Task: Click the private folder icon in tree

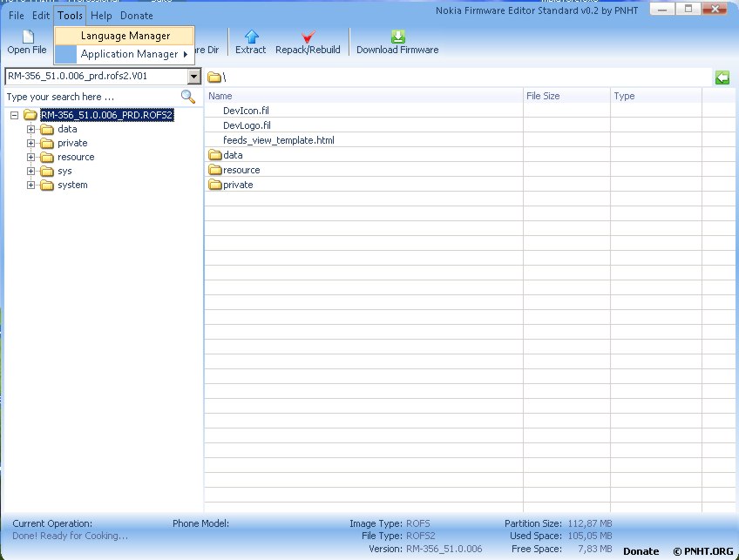Action: coord(47,143)
